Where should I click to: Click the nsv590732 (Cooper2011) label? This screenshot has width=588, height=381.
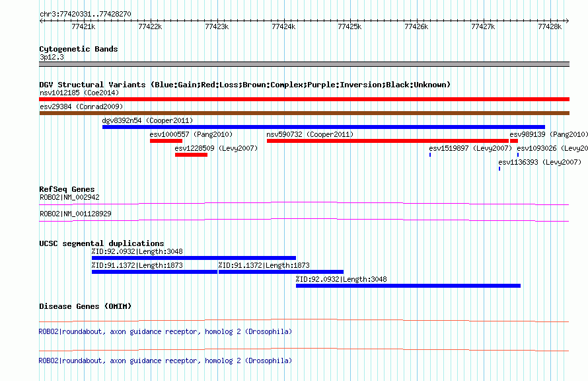[310, 134]
